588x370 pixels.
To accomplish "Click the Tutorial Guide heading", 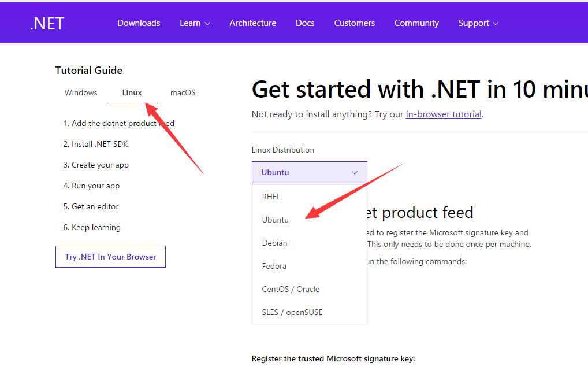I will coord(89,71).
